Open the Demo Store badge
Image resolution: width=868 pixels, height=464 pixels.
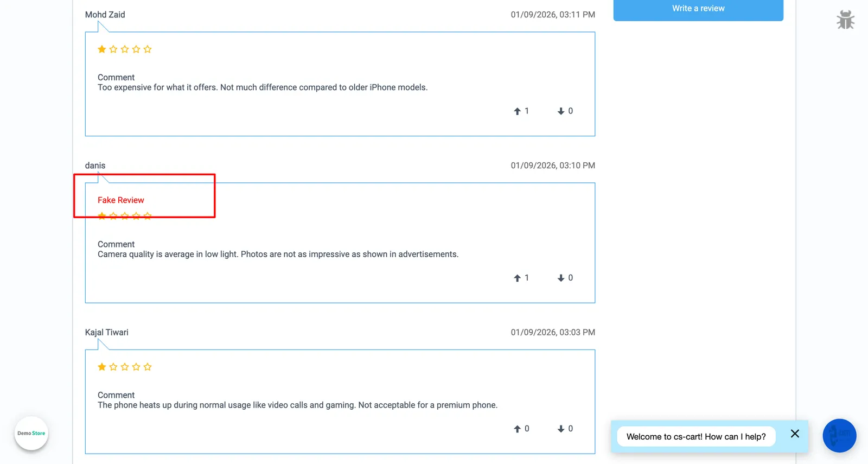(31, 433)
